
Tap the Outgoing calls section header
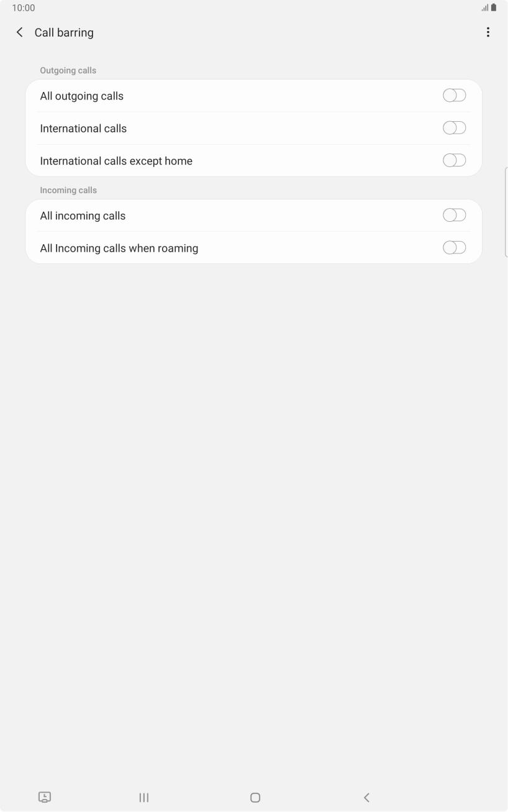[x=68, y=70]
